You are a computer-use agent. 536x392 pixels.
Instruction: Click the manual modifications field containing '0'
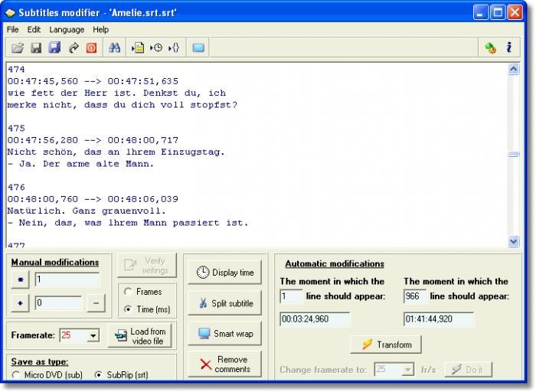pyautogui.click(x=58, y=303)
